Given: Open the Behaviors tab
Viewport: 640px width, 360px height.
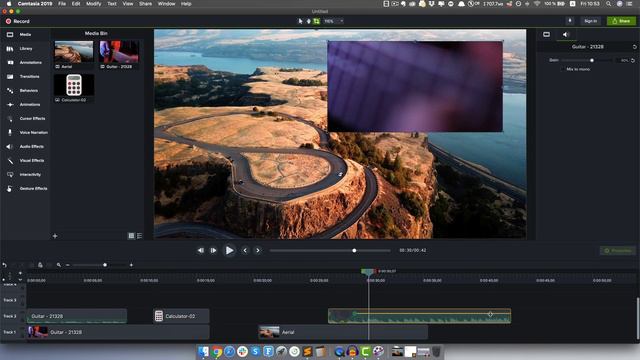Looking at the screenshot, I should [x=24, y=91].
